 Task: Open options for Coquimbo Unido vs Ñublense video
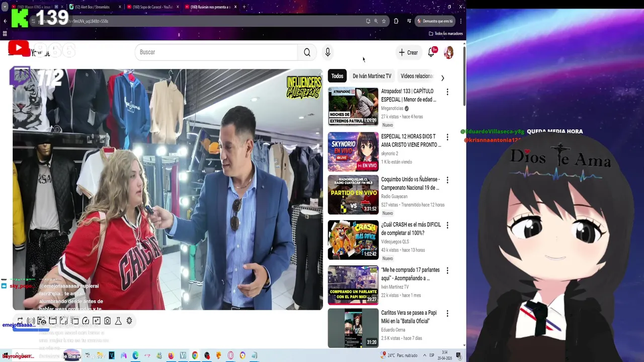[x=447, y=180]
